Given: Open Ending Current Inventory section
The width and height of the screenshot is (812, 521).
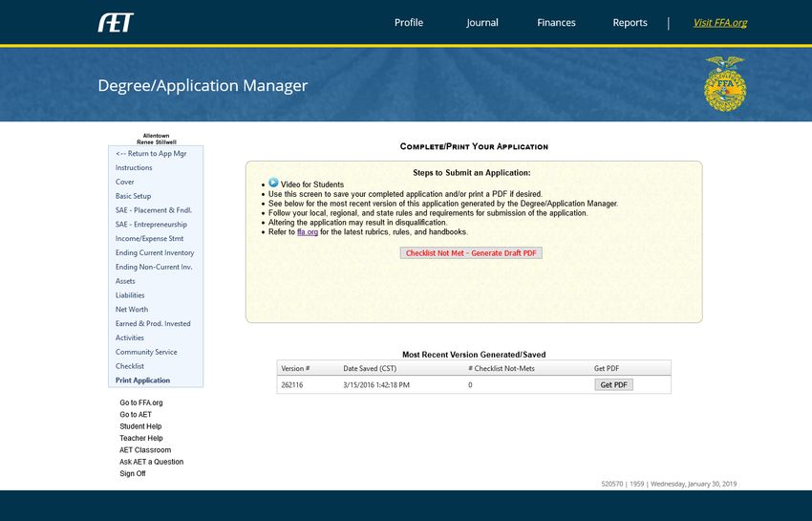Looking at the screenshot, I should point(155,252).
